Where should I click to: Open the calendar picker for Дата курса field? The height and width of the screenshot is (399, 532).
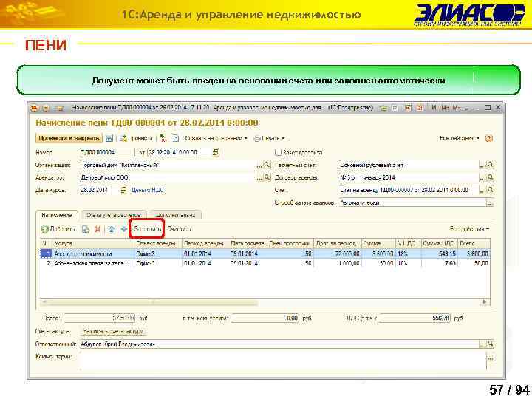[123, 190]
